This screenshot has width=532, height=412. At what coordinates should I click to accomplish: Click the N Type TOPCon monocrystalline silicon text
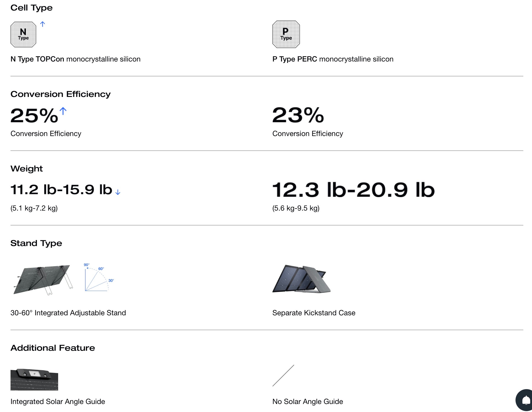click(76, 59)
